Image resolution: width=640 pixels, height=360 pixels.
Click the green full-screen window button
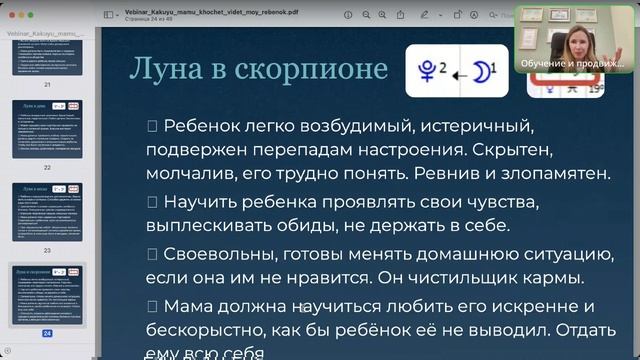pyautogui.click(x=31, y=15)
